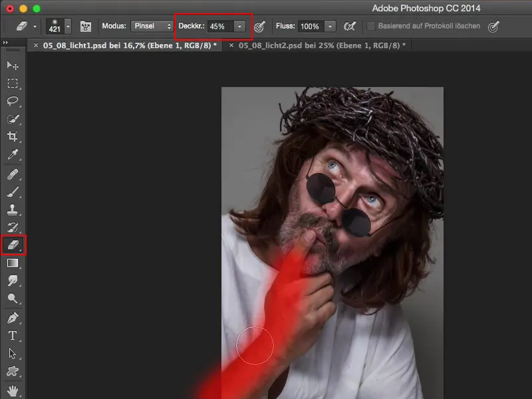532x399 pixels.
Task: Select the Type tool
Action: (x=13, y=336)
